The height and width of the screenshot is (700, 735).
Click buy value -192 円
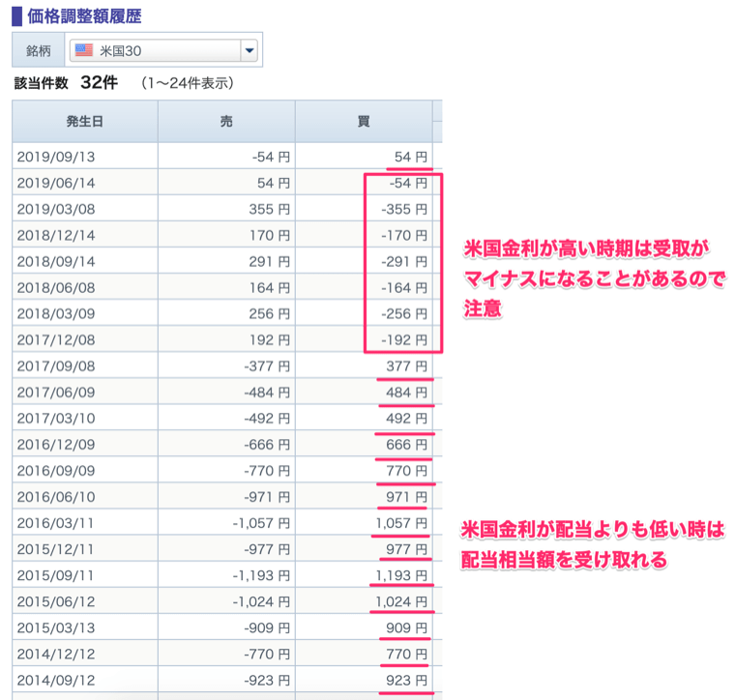coord(404,339)
